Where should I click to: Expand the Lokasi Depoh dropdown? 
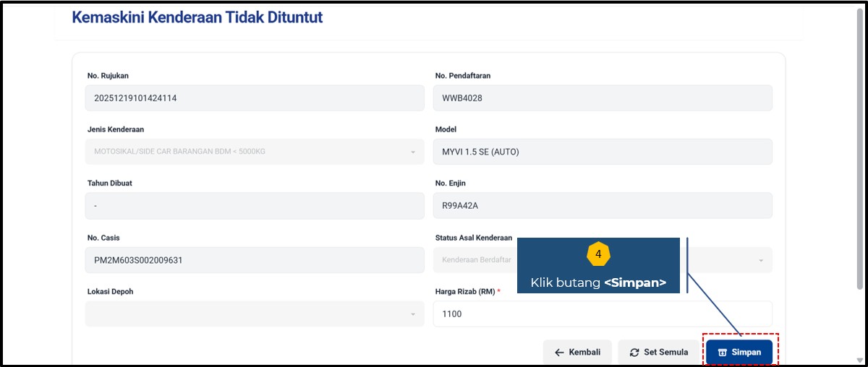[x=412, y=314]
